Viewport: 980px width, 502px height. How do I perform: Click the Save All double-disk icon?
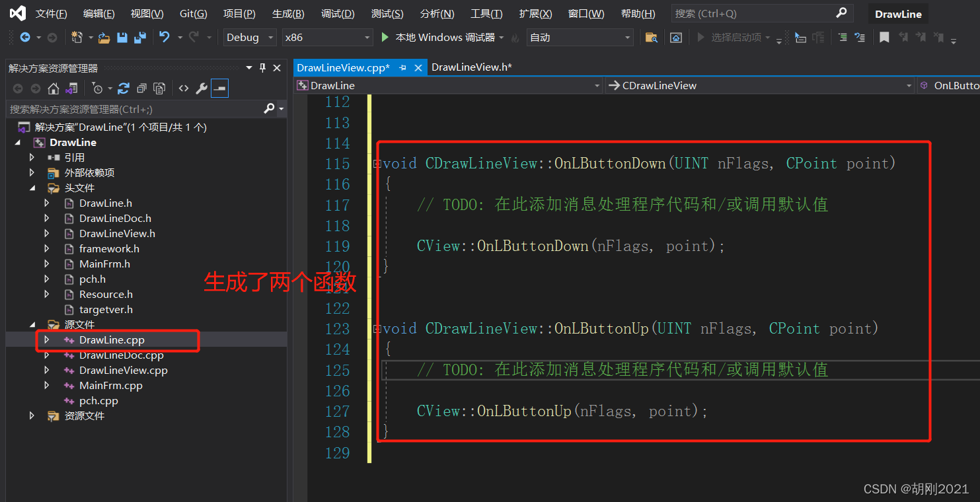coord(139,38)
